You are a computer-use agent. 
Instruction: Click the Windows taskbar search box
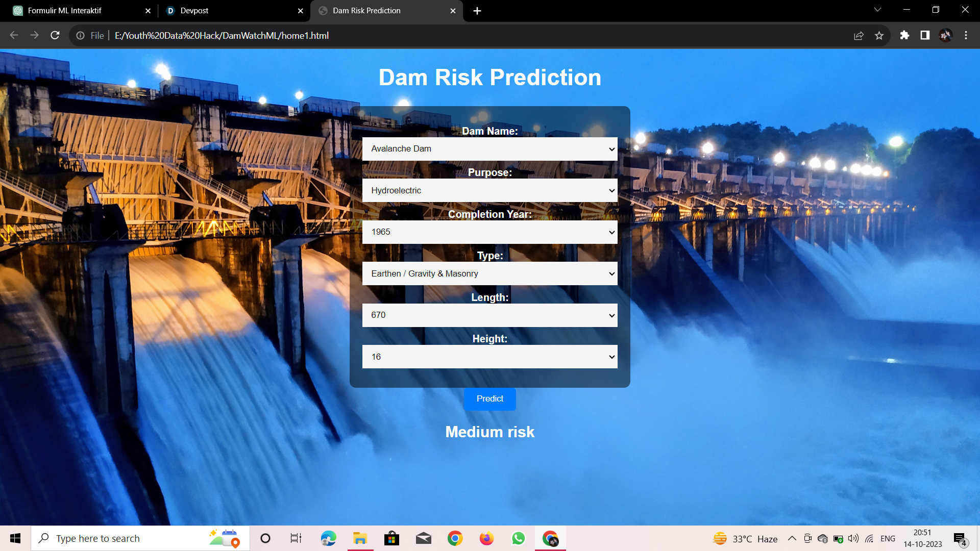[128, 538]
